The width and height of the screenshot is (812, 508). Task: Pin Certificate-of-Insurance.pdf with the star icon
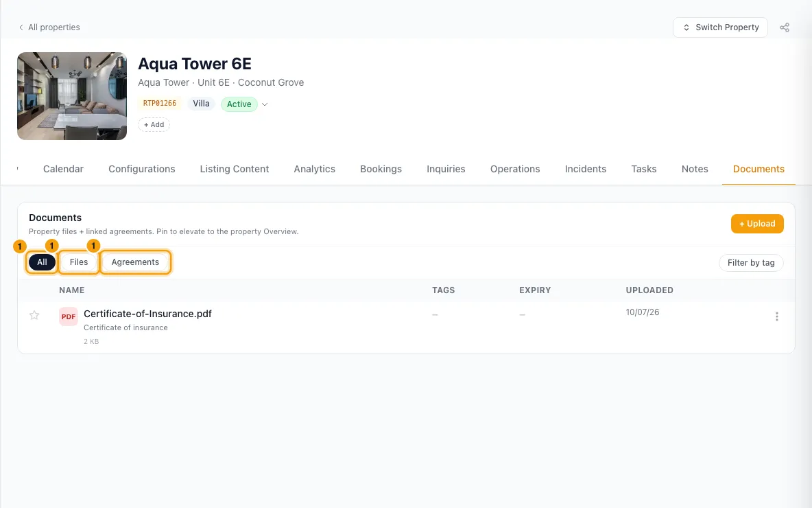[34, 315]
